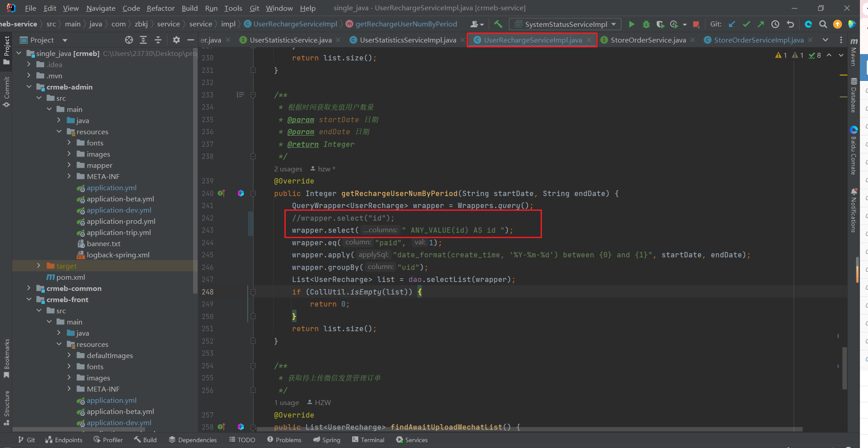
Task: Toggle Commit tool window stripe button
Action: coord(6,92)
